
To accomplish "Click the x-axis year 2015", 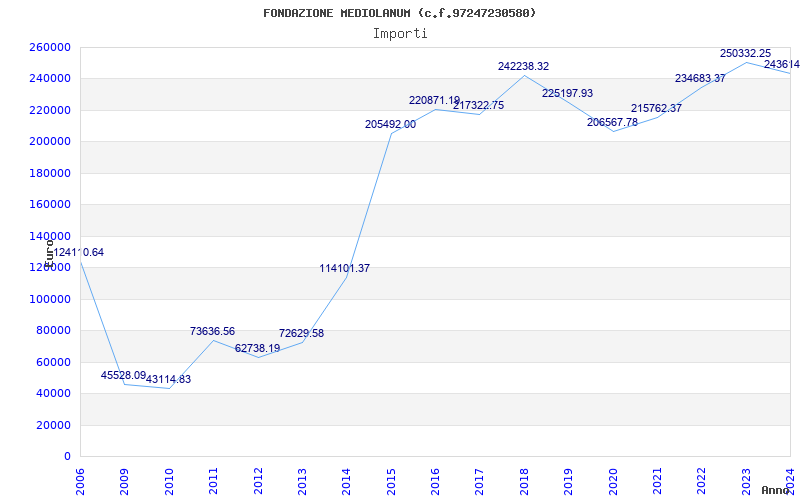I will 391,480.
